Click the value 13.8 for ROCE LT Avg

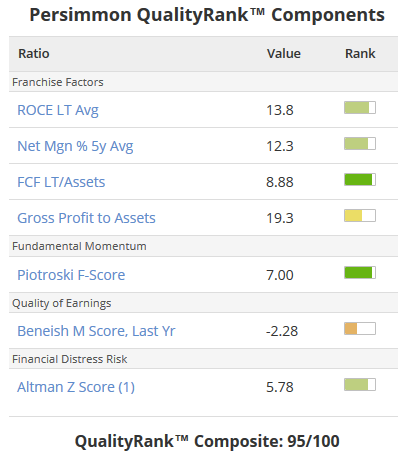pos(280,110)
